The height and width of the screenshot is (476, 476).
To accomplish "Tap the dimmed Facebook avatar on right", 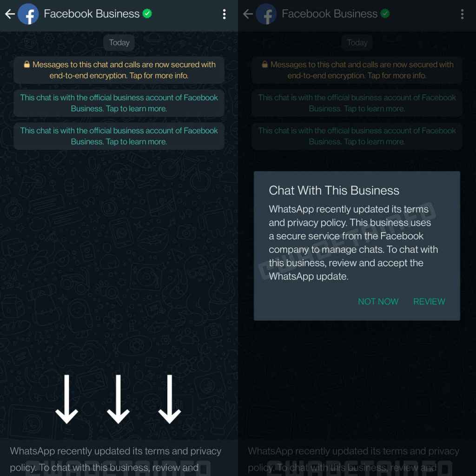I will coord(266,14).
